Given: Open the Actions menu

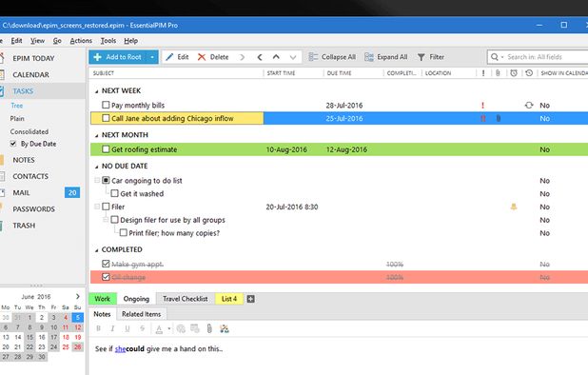Looking at the screenshot, I should (x=81, y=41).
